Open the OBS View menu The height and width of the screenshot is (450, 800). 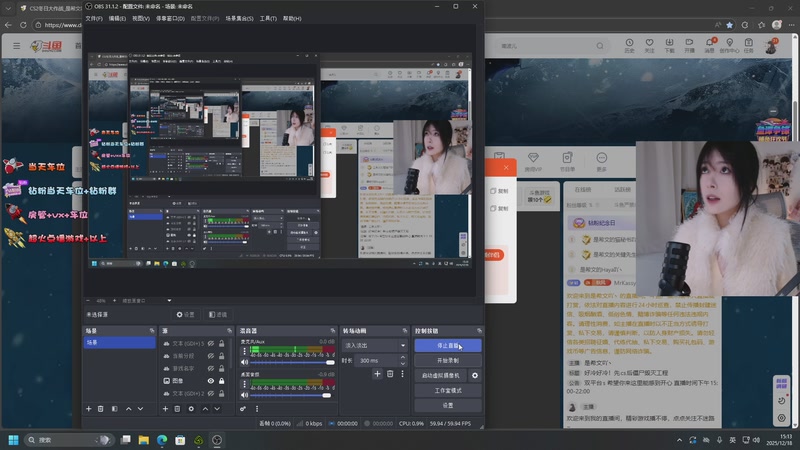(141, 18)
